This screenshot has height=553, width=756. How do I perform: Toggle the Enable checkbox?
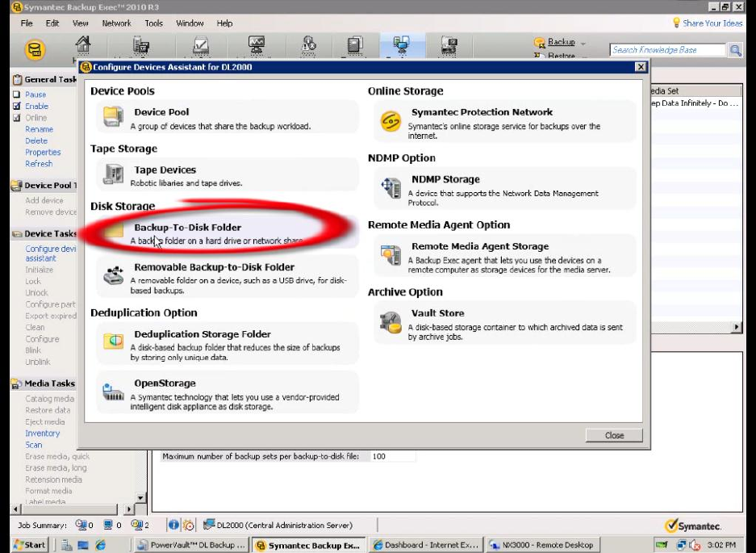point(17,107)
